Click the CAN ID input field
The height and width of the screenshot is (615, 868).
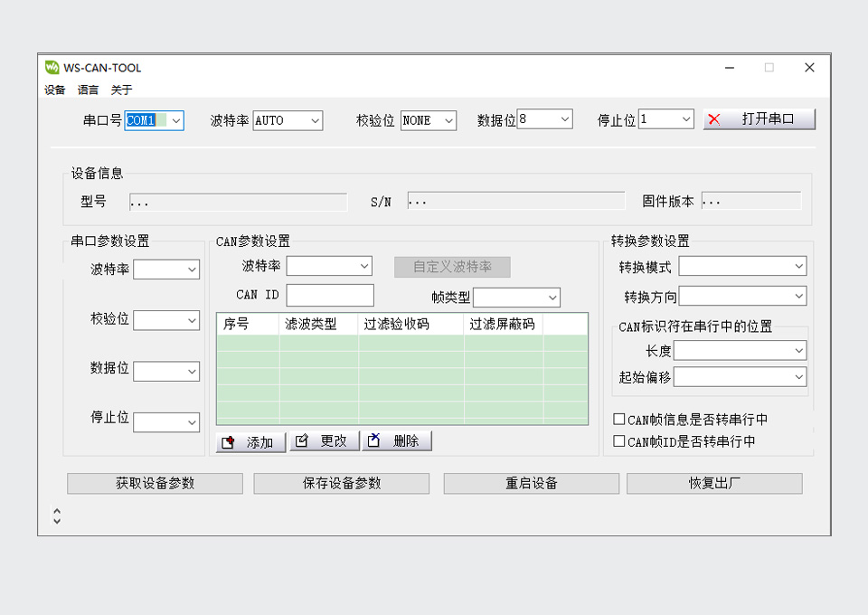[x=330, y=295]
